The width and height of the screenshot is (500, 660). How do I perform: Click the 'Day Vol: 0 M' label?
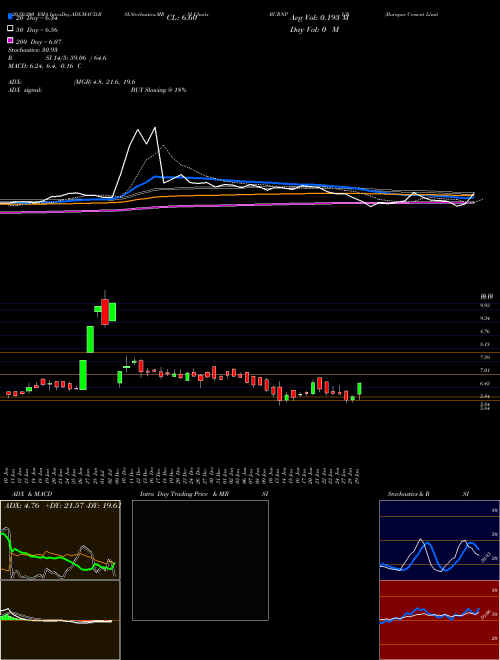coord(314,30)
